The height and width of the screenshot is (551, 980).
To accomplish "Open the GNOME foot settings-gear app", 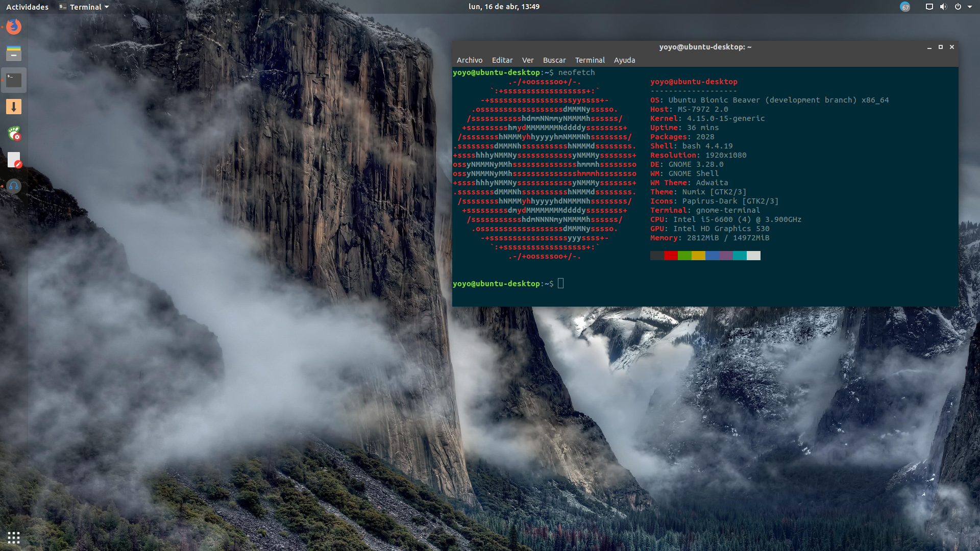I will coord(14,134).
